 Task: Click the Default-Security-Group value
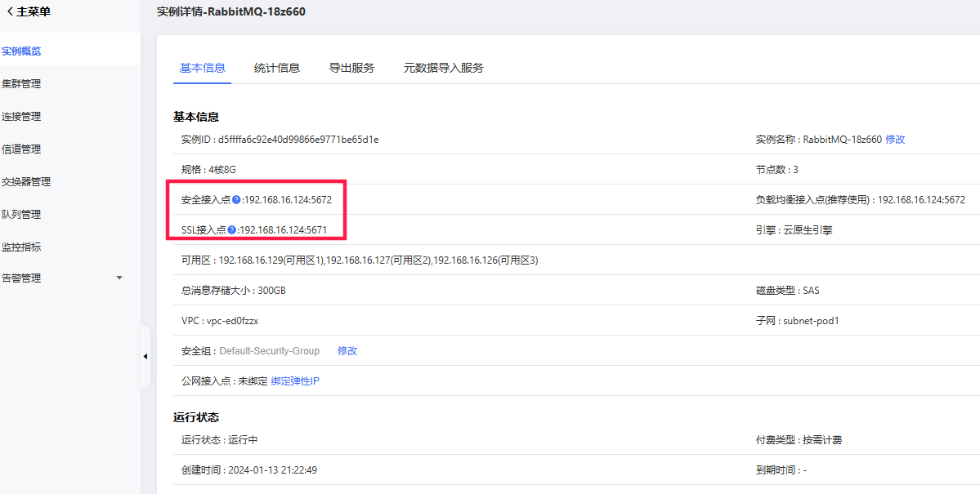click(270, 351)
